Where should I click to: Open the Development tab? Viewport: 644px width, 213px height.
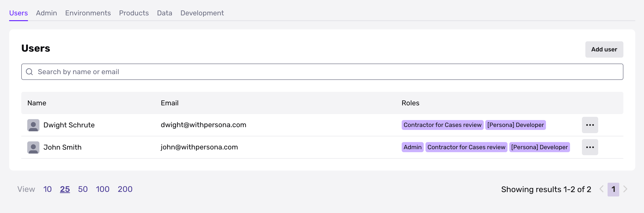pyautogui.click(x=202, y=13)
